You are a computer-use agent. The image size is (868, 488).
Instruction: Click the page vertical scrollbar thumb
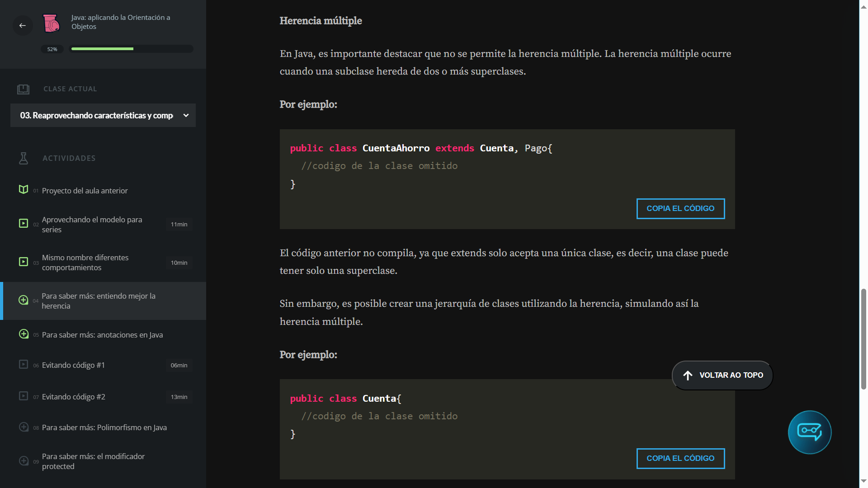863,339
